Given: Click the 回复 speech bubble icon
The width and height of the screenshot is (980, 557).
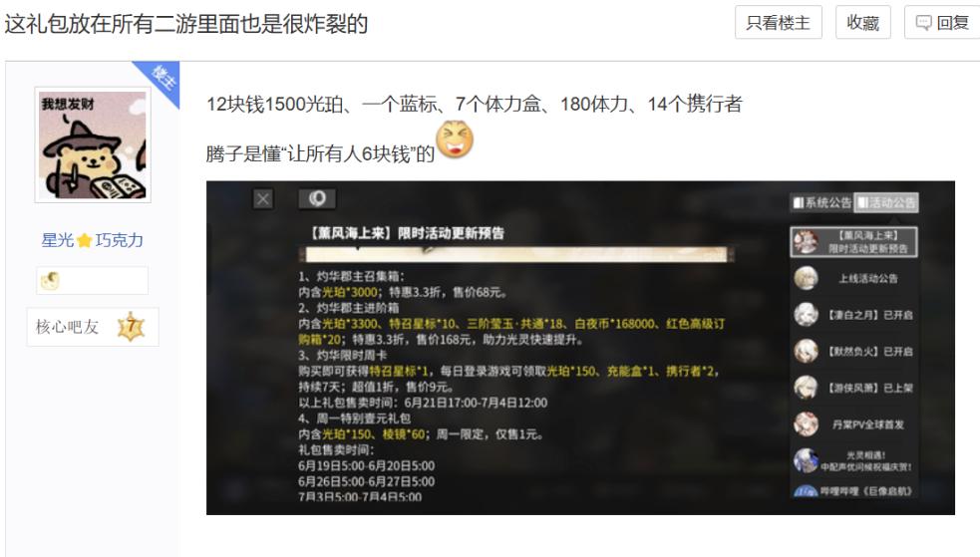Looking at the screenshot, I should (923, 23).
